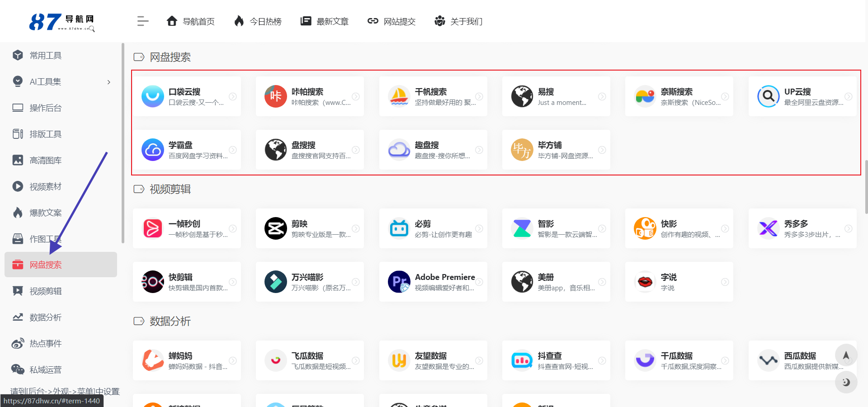Select the 高清图库 sidebar icon
Image resolution: width=868 pixels, height=407 pixels.
coord(18,160)
